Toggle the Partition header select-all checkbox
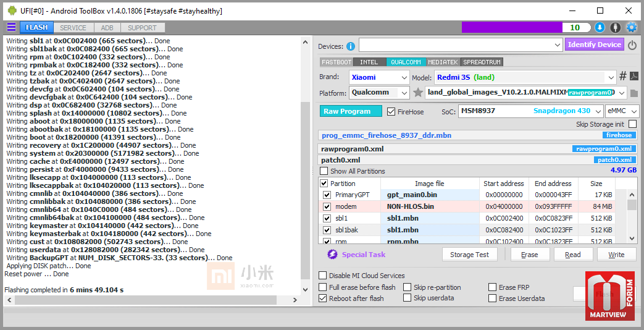Image resolution: width=644 pixels, height=330 pixels. [324, 184]
